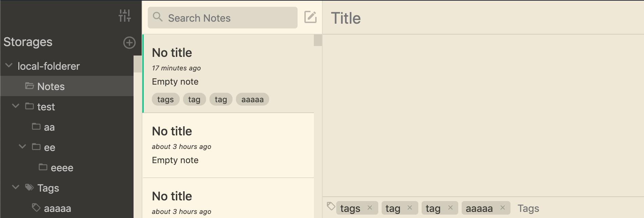The height and width of the screenshot is (218, 644).
Task: Open the preferences sliders icon
Action: click(x=125, y=15)
